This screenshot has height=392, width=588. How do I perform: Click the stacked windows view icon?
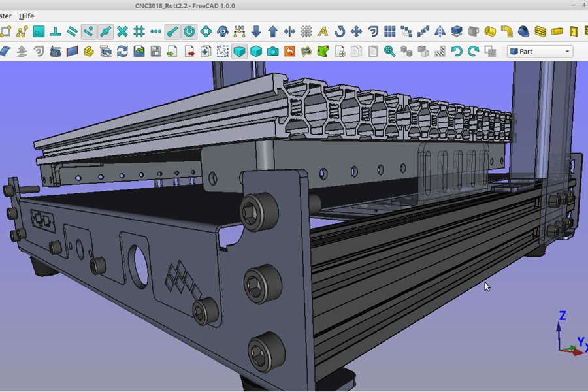click(x=106, y=52)
